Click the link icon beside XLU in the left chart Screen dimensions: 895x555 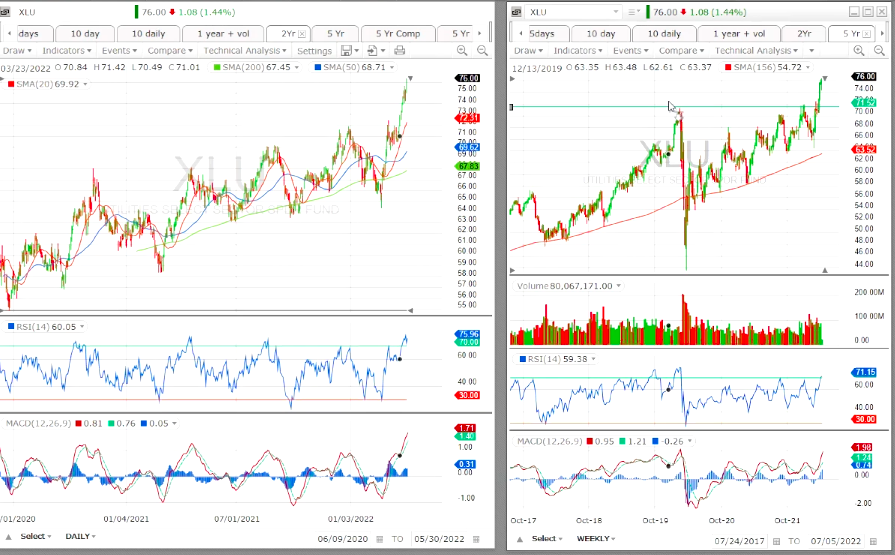click(5, 11)
